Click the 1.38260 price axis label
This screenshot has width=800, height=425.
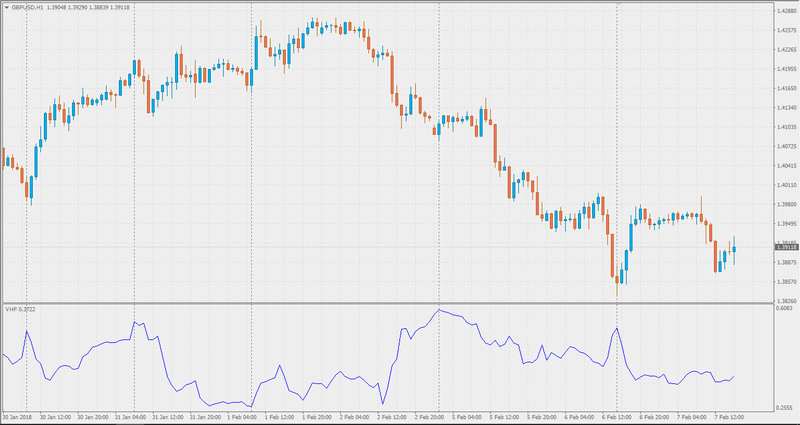(x=787, y=301)
